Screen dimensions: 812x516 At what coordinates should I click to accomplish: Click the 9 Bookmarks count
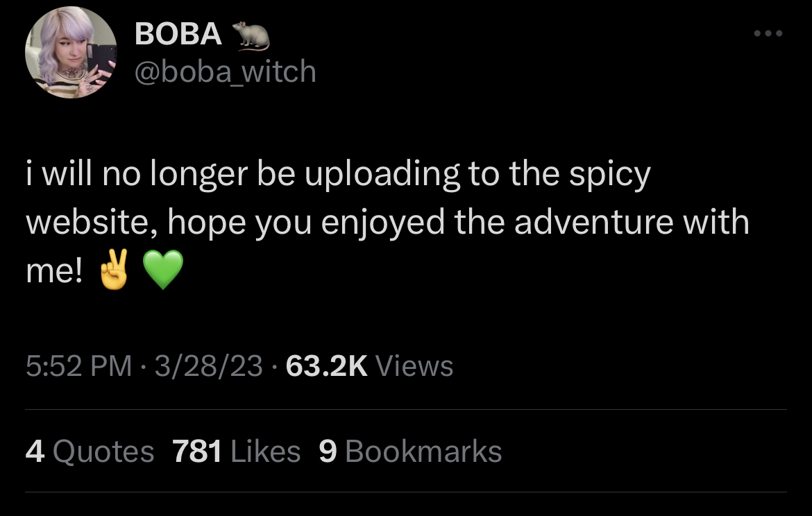tap(410, 452)
